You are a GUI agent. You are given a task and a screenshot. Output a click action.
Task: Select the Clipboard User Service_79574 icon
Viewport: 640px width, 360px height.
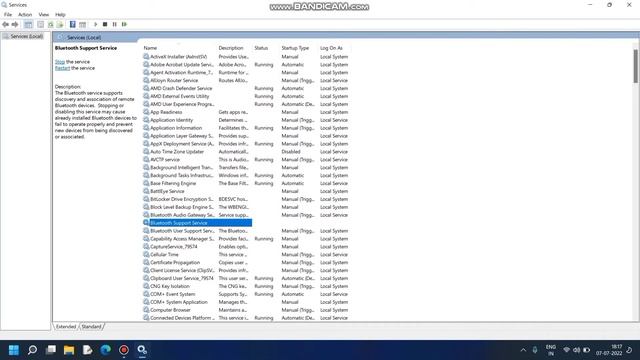coord(146,278)
